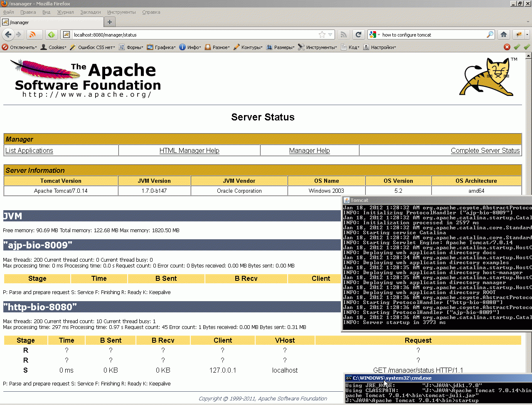Click the client address '127.0.0.1'
Image resolution: width=532 pixels, height=405 pixels.
(223, 370)
